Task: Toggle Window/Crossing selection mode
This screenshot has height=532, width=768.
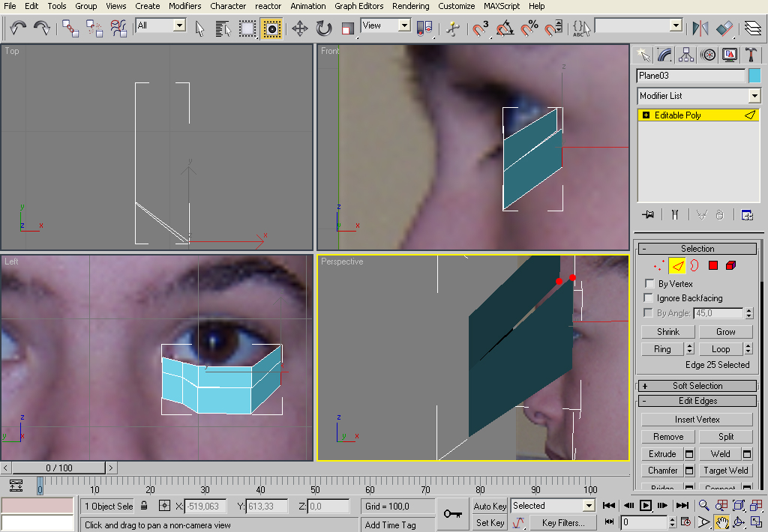Action: click(271, 28)
